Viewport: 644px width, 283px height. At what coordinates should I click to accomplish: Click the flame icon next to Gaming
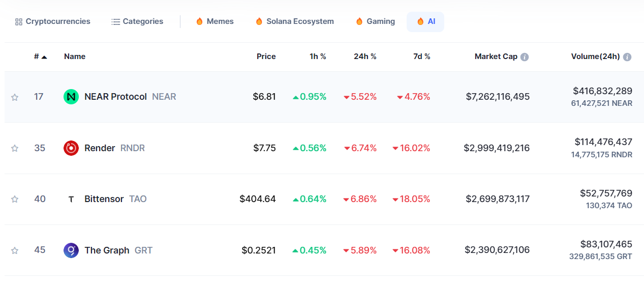coord(359,21)
